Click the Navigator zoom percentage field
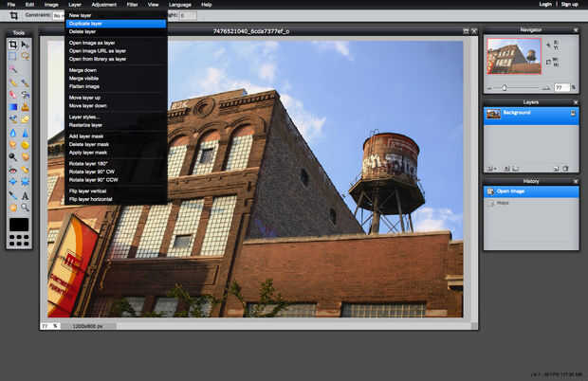 coord(561,87)
